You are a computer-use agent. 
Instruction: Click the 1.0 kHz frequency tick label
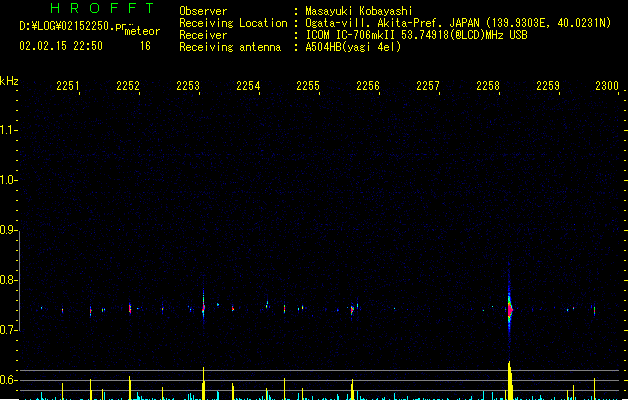point(8,180)
